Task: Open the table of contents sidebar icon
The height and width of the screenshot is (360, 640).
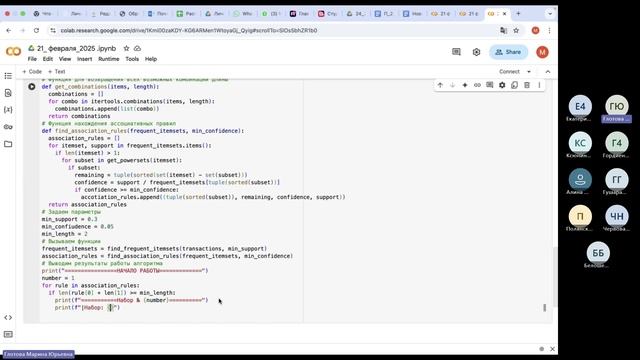Action: coord(8,76)
